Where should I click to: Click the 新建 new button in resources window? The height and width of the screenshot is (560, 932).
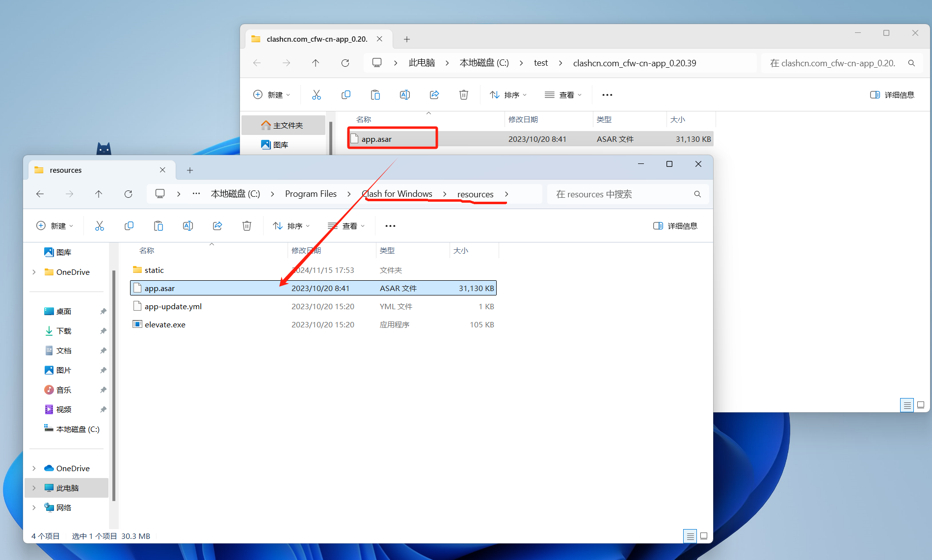[55, 226]
